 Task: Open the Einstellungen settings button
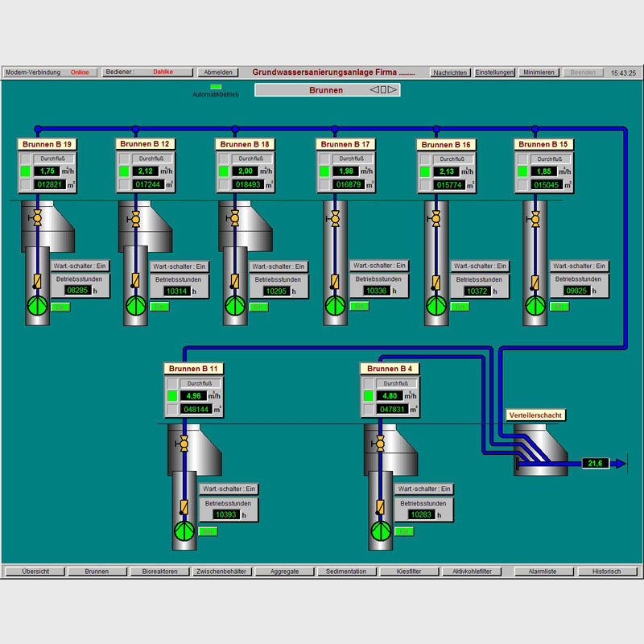494,72
